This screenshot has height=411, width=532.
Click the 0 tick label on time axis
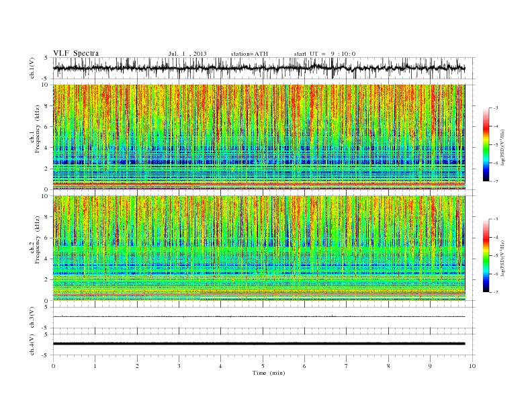(53, 366)
